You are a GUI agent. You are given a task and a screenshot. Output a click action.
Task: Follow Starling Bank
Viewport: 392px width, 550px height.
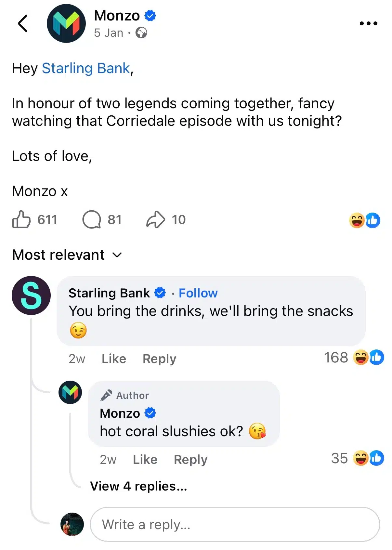coord(198,293)
